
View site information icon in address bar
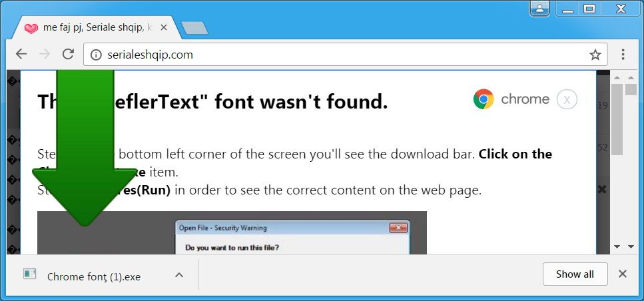pos(96,55)
